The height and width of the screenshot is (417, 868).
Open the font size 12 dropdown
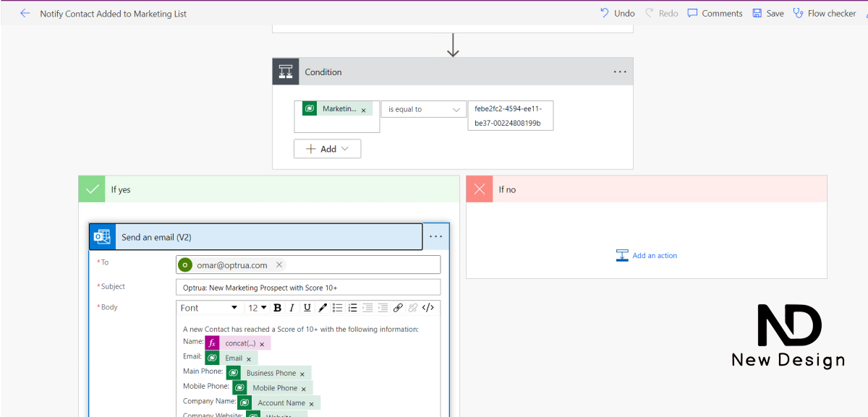(x=258, y=308)
